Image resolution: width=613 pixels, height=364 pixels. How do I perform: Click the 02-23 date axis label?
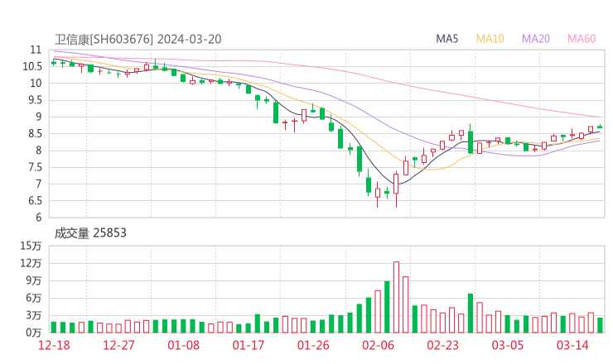click(442, 345)
